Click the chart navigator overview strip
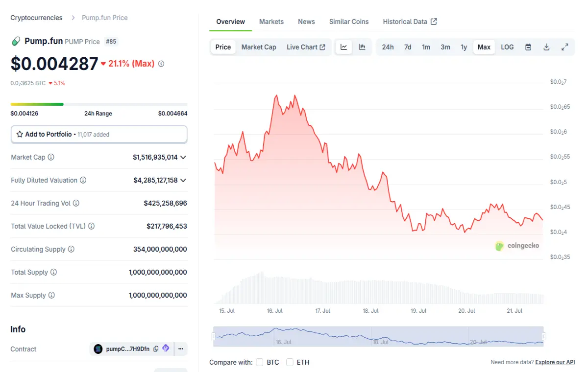 [x=378, y=336]
